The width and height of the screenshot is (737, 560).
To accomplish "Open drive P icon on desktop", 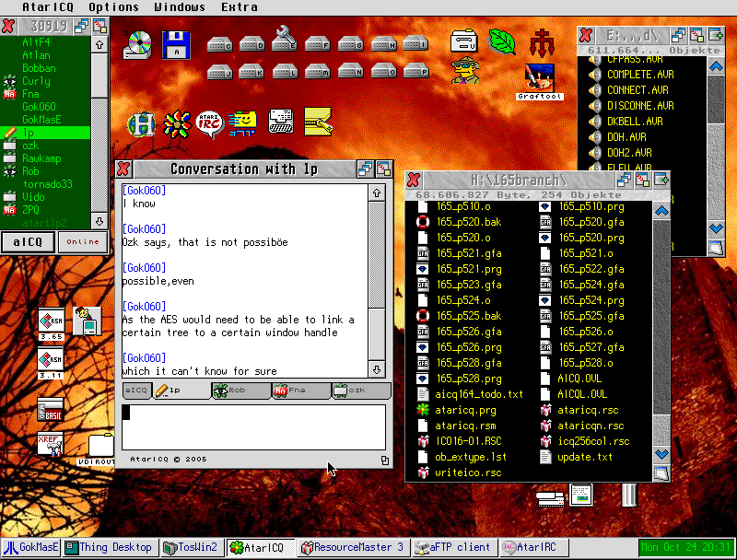I will tap(416, 72).
